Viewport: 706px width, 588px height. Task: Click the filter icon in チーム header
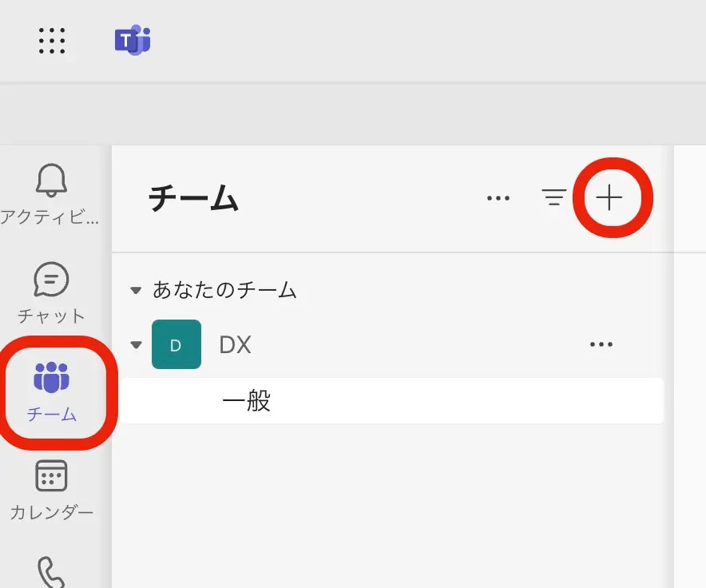pos(553,197)
